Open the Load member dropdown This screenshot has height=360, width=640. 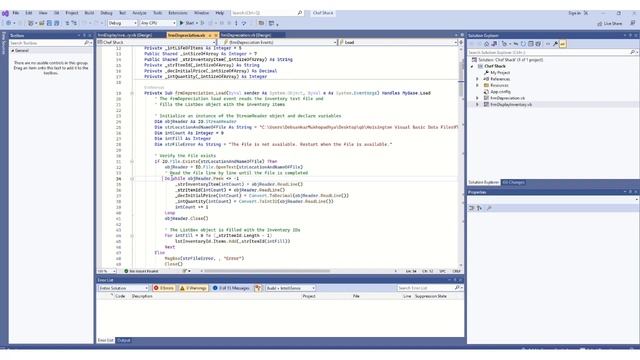[x=398, y=42]
